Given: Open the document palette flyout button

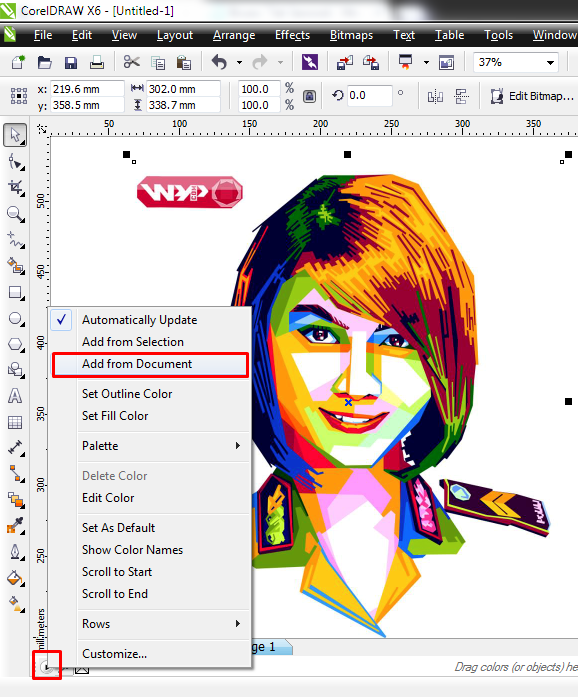Looking at the screenshot, I should click(x=46, y=666).
